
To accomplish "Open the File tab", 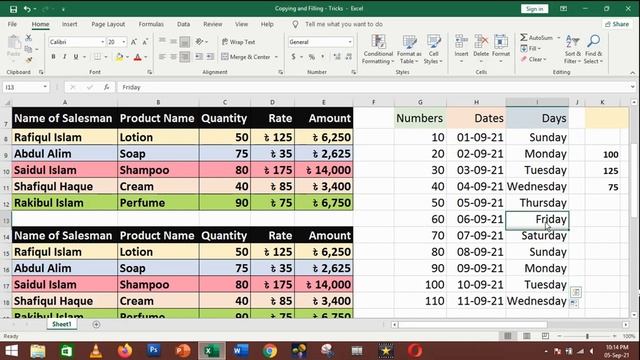I will tap(12, 24).
